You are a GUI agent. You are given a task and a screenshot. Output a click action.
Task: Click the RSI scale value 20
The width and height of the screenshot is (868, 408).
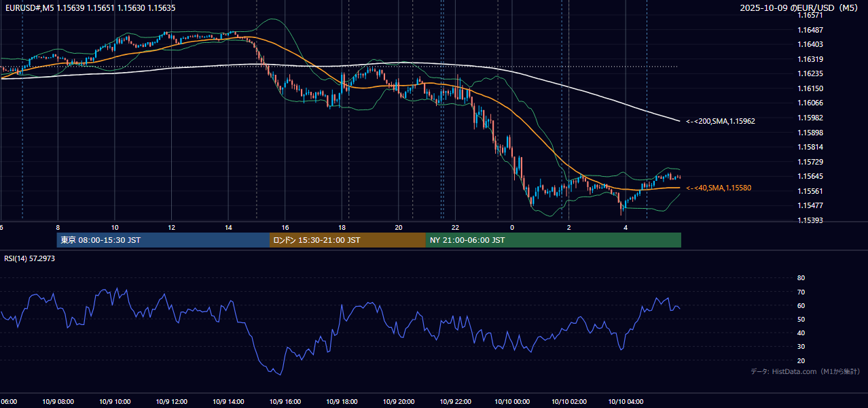(x=801, y=360)
